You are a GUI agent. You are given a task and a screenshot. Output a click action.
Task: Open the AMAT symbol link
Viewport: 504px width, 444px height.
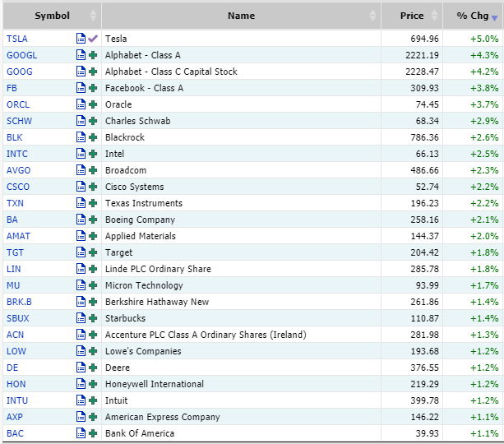tap(18, 236)
